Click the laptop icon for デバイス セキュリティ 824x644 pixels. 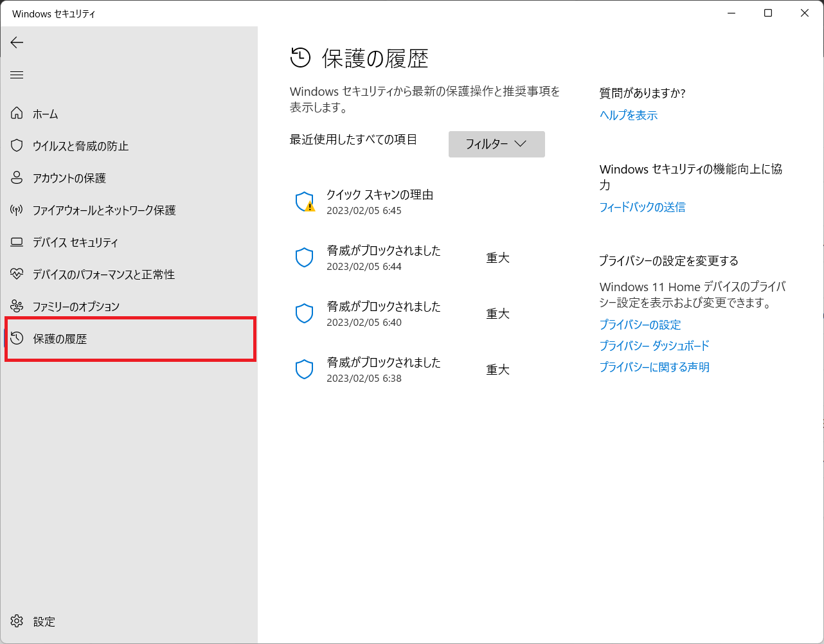[17, 242]
